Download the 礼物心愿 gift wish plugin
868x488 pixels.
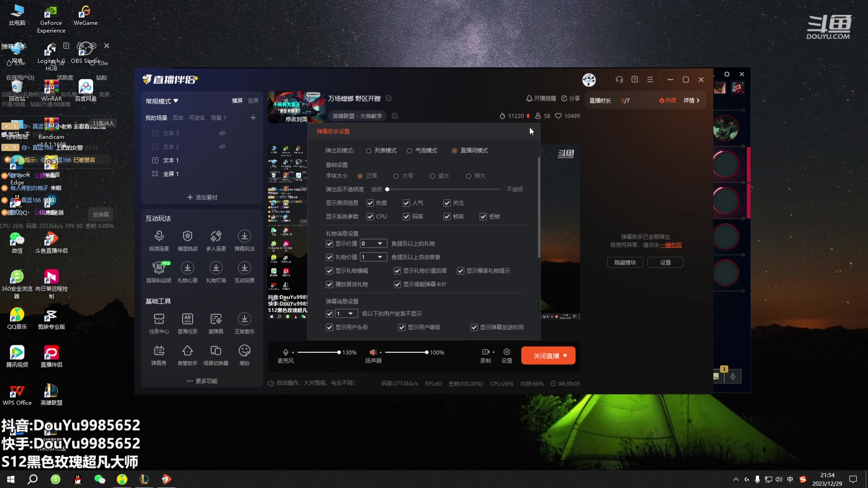tap(188, 272)
